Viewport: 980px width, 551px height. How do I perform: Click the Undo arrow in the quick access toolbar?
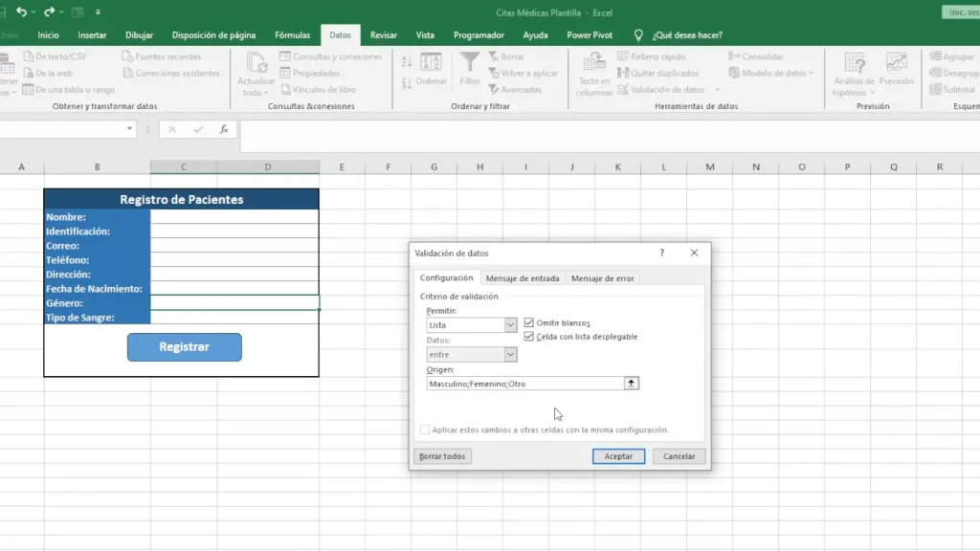point(21,11)
